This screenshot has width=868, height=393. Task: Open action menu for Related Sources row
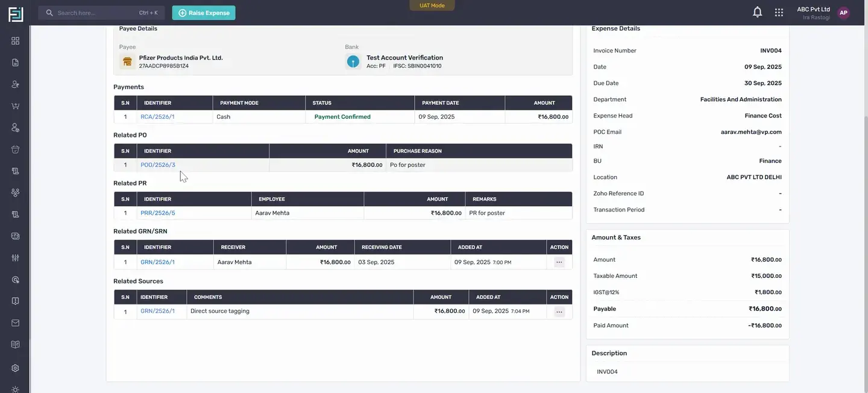tap(559, 312)
